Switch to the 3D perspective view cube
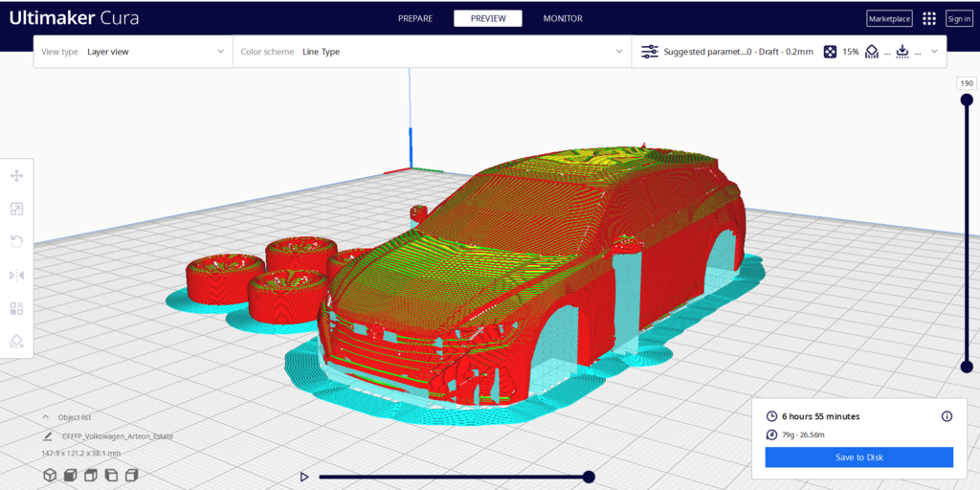Viewport: 980px width, 490px height. click(50, 475)
